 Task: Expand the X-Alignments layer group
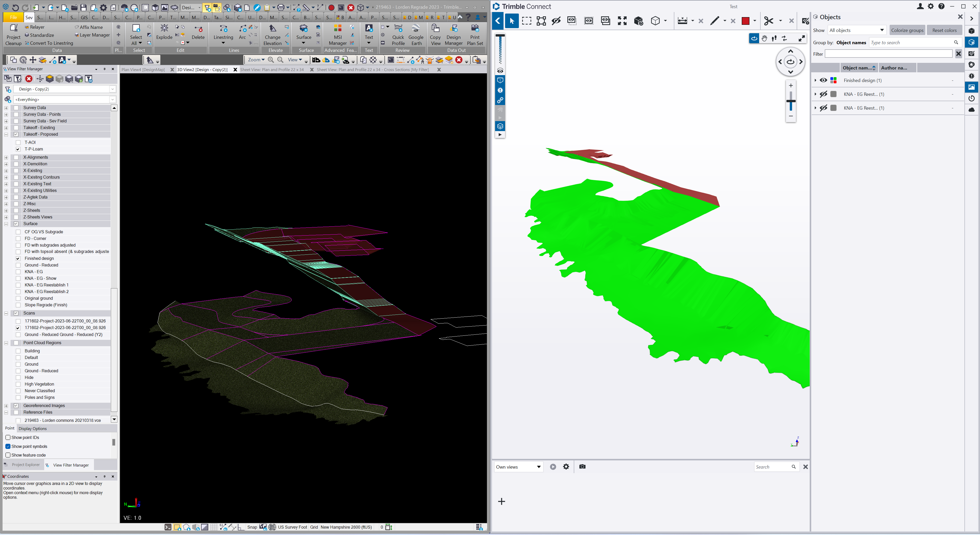(6, 157)
